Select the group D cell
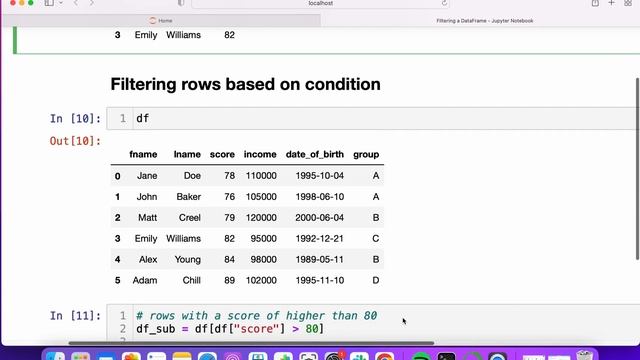This screenshot has width=640, height=360. click(376, 280)
